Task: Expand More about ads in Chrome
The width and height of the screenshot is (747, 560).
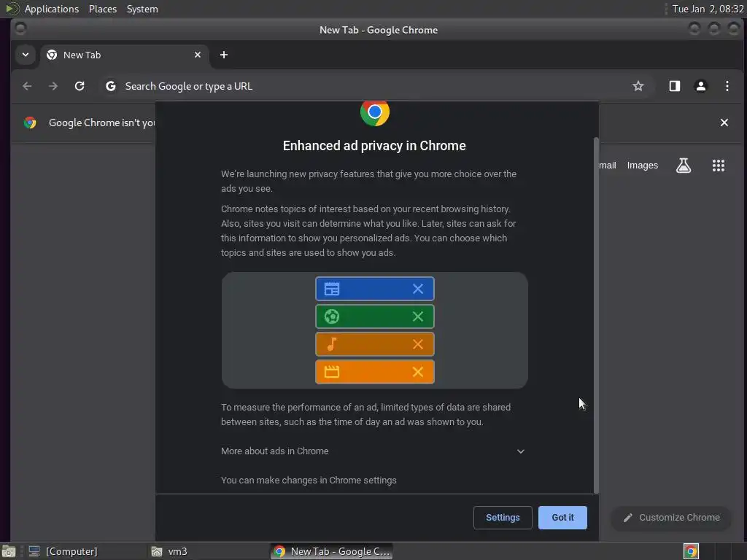Action: point(373,451)
